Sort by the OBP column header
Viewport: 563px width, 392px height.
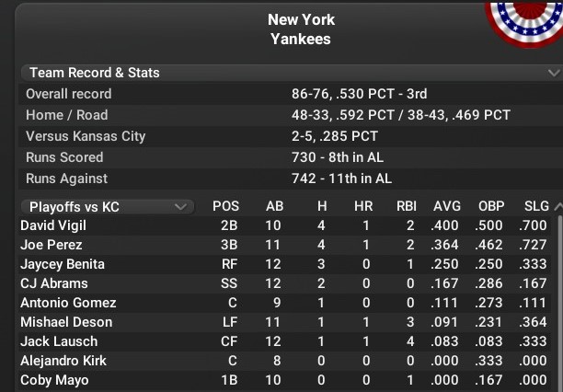point(491,206)
